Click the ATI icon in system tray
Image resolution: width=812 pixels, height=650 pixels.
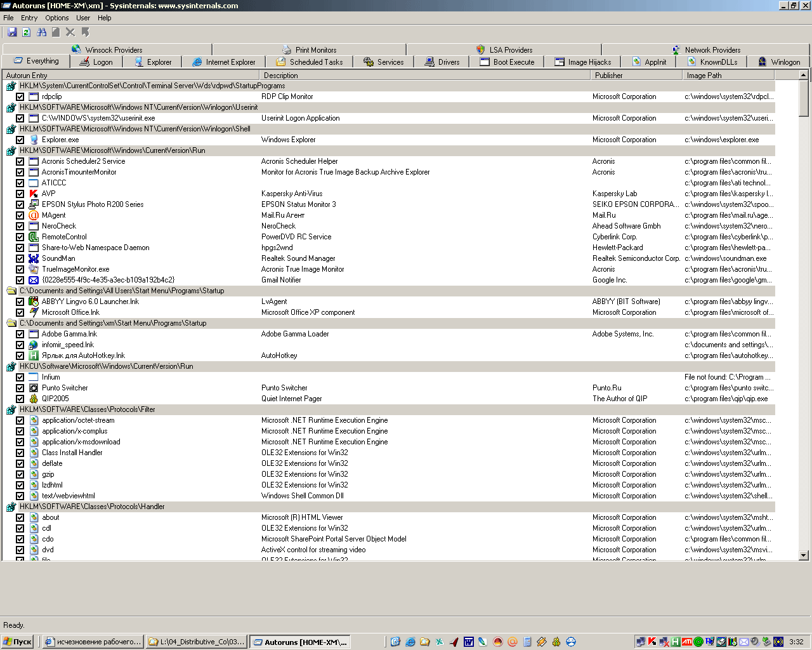click(687, 642)
